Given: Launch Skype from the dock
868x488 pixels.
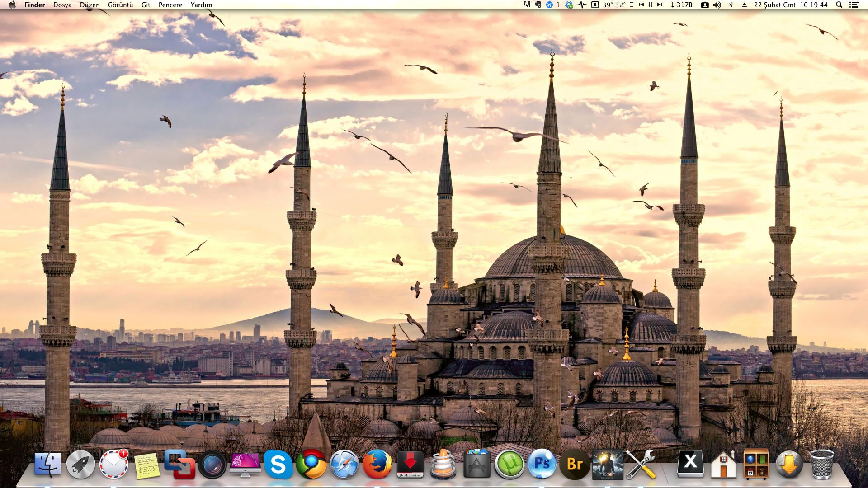Looking at the screenshot, I should point(278,464).
